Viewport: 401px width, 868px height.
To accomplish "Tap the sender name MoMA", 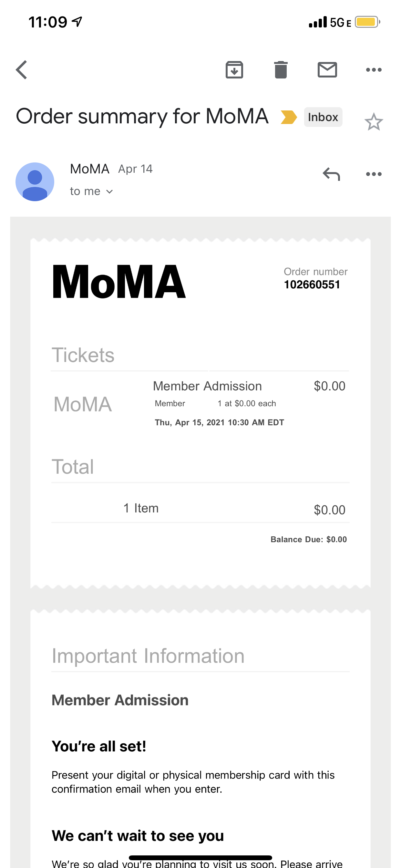I will coord(90,169).
